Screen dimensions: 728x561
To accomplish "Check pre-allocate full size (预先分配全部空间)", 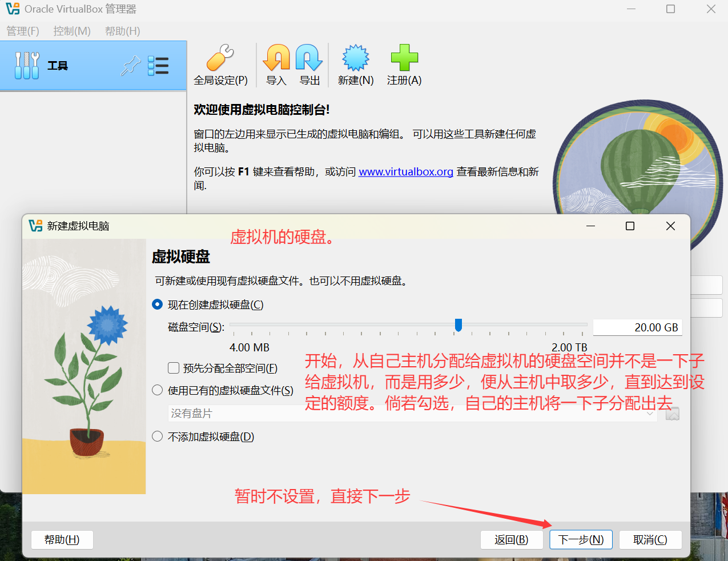I will [x=223, y=368].
